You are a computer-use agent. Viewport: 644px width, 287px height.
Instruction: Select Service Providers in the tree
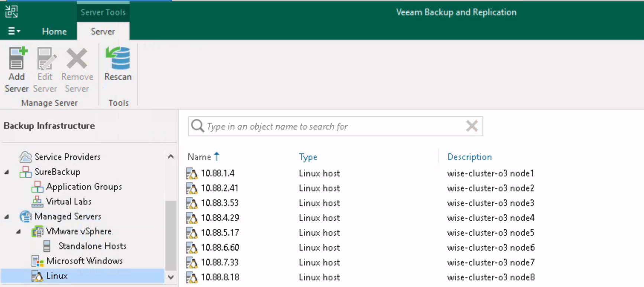(67, 157)
